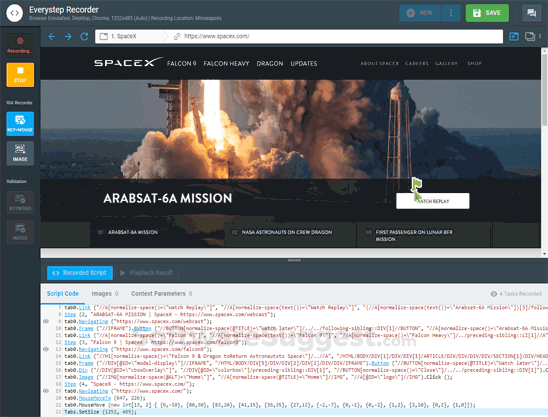Screen dimensions: 548x417
Task: Click the Div link on line 16
Action: click(83, 370)
